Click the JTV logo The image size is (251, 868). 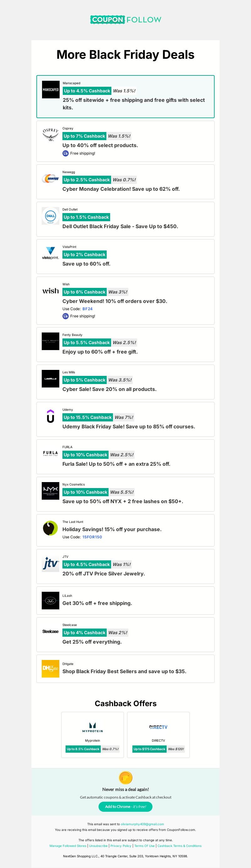coord(51,563)
